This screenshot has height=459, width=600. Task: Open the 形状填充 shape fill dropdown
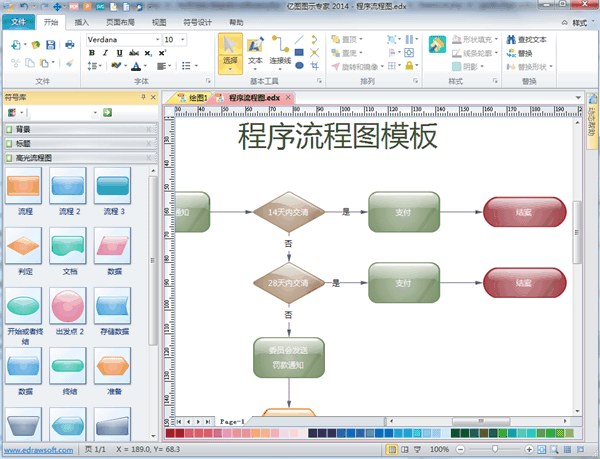click(x=496, y=39)
